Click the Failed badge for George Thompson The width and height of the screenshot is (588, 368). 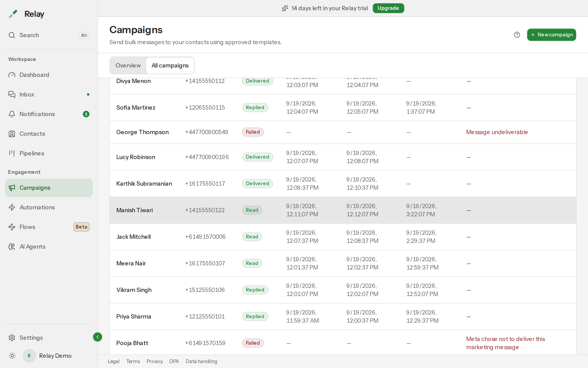point(253,132)
